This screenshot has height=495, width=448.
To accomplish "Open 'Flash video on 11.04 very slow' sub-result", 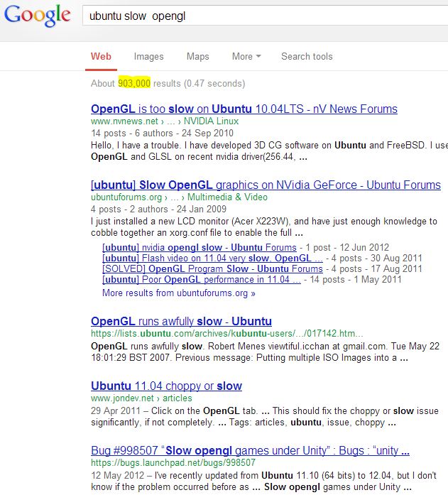I will point(212,259).
